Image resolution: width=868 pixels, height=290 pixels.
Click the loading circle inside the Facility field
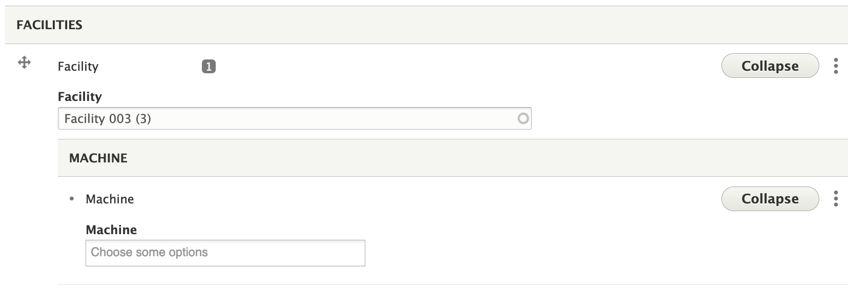[523, 119]
